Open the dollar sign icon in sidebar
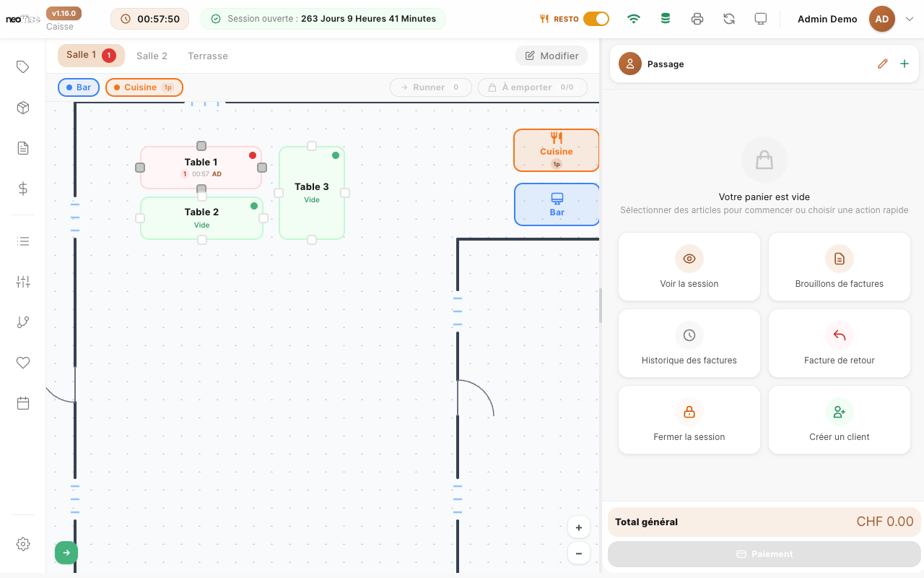 point(23,189)
